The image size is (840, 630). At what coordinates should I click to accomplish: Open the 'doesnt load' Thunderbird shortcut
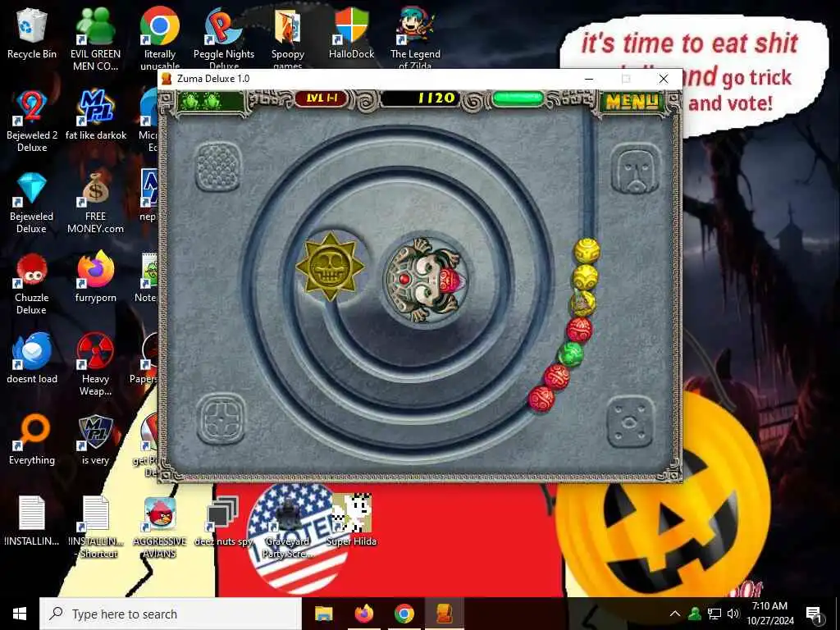coord(32,359)
